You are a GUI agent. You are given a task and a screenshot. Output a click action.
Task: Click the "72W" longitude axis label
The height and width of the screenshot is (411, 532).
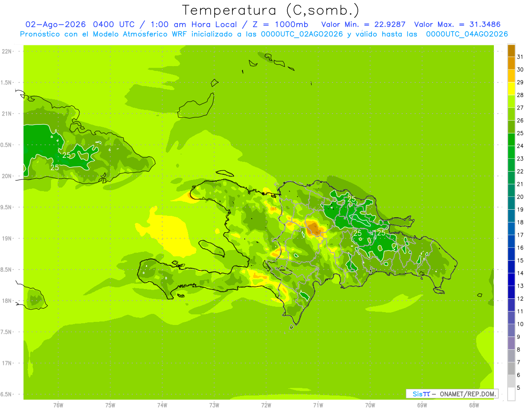coord(266,405)
